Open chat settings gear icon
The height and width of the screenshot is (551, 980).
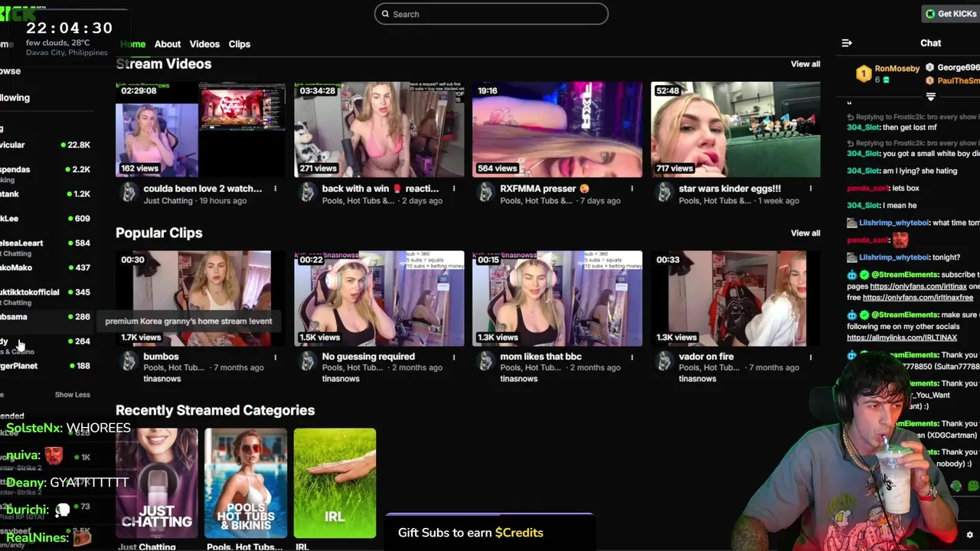pos(970,535)
